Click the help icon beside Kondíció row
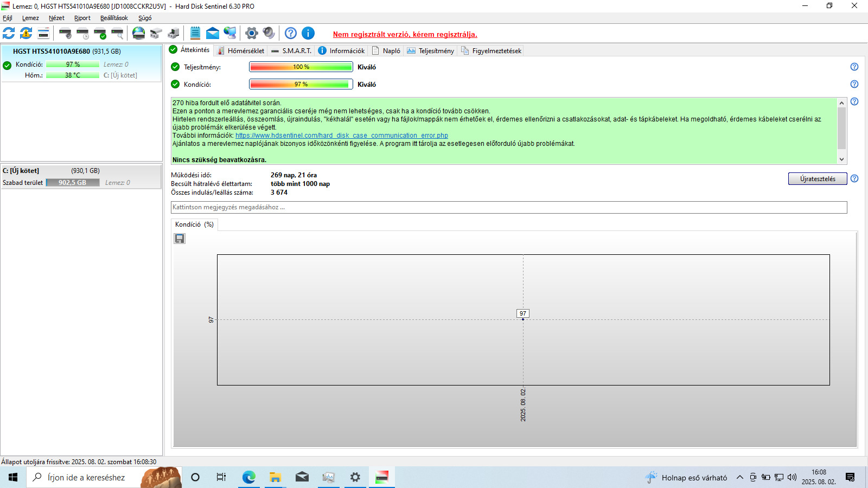This screenshot has height=488, width=868. (854, 84)
